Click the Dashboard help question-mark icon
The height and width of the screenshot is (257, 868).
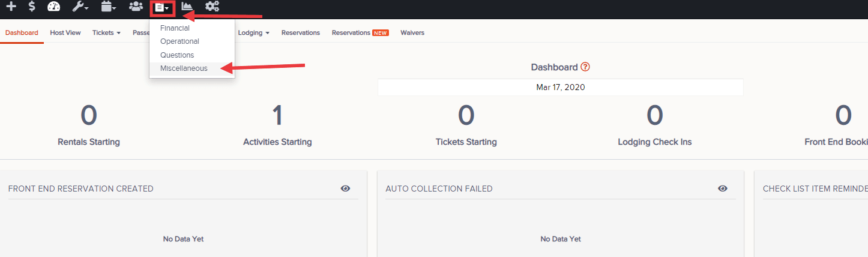click(585, 67)
